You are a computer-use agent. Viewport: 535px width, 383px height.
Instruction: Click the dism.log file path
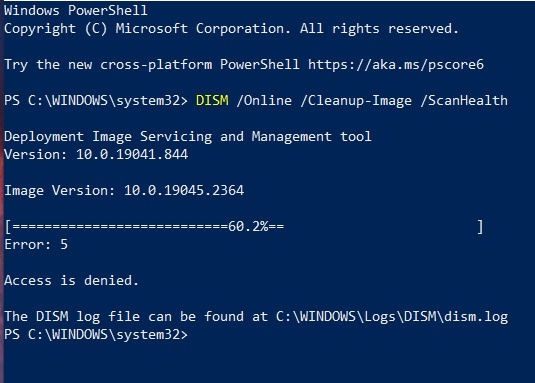[392, 316]
